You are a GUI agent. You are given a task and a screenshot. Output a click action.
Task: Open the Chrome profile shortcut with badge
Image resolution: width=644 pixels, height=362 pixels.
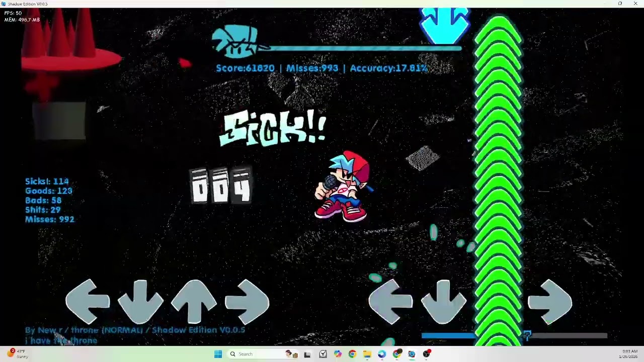coord(397,354)
